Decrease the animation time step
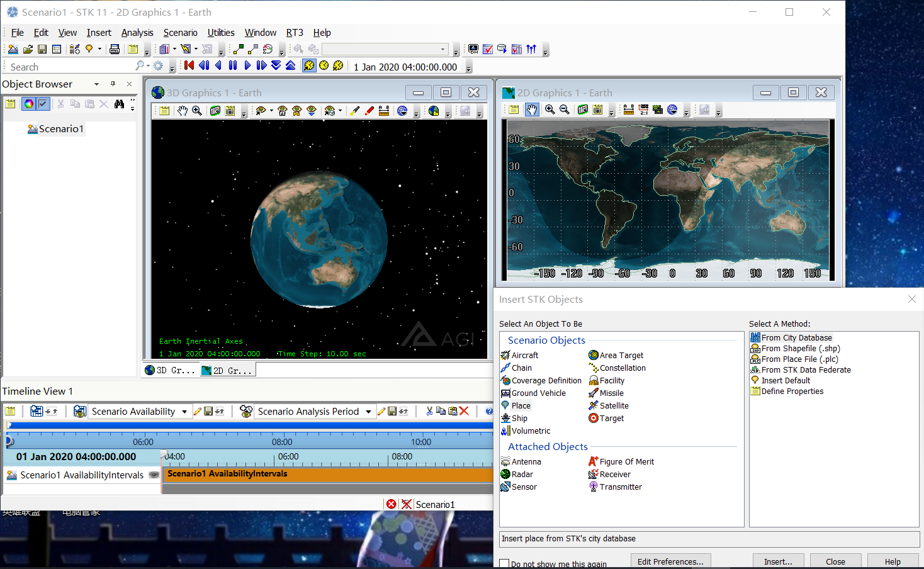Image resolution: width=924 pixels, height=569 pixels. point(276,65)
